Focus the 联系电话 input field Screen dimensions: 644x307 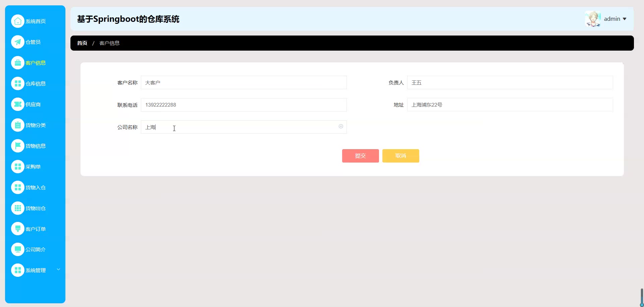coord(244,105)
